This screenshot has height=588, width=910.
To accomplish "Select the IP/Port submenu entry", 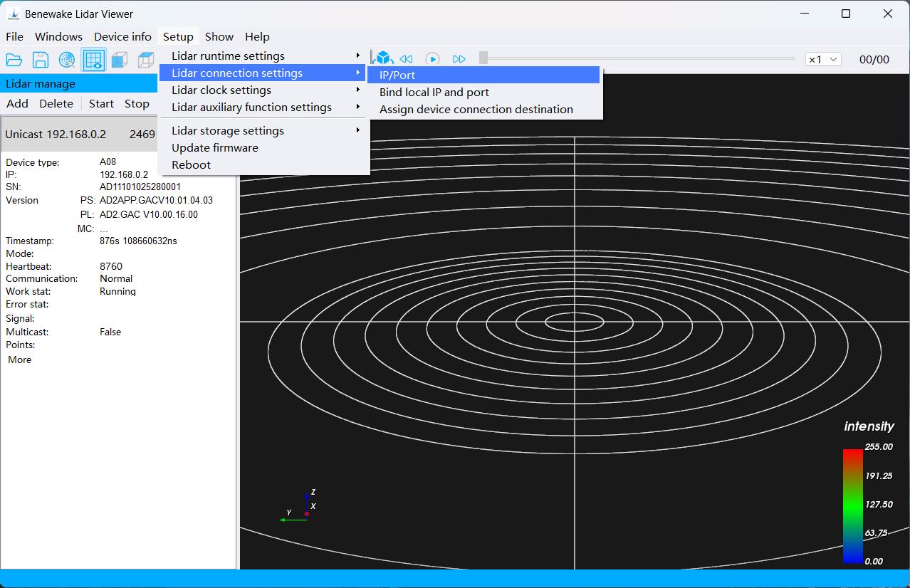I will [x=484, y=75].
